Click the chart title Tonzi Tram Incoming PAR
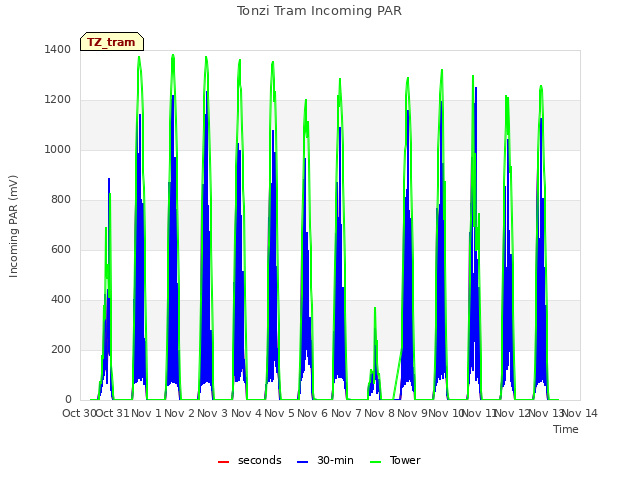 pos(319,11)
